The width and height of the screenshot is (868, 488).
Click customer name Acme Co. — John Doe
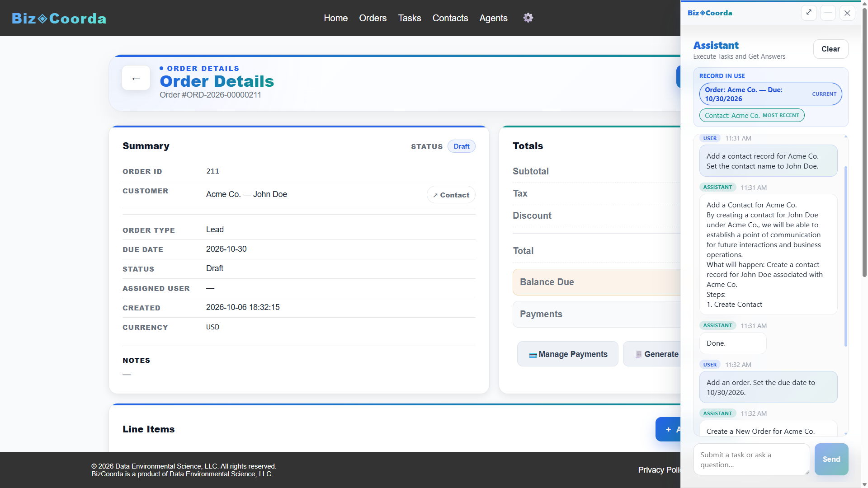click(246, 194)
